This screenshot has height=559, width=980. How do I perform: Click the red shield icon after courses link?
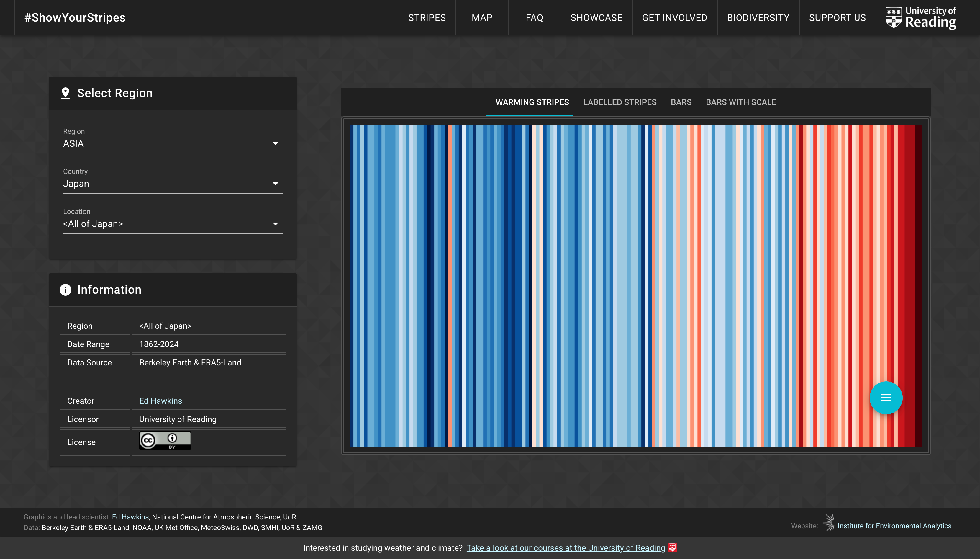pyautogui.click(x=672, y=547)
